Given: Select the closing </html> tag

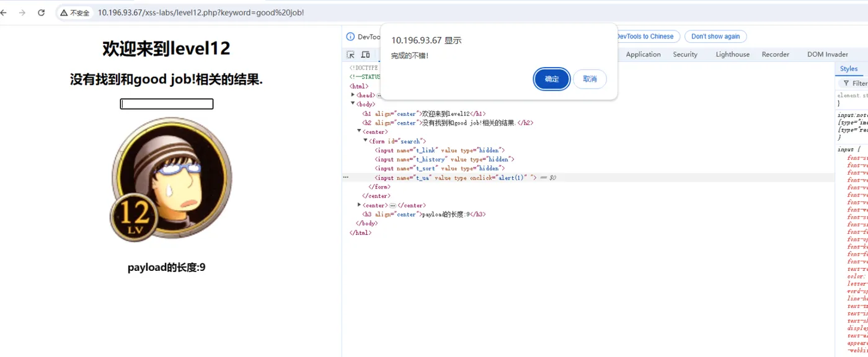Looking at the screenshot, I should (360, 232).
